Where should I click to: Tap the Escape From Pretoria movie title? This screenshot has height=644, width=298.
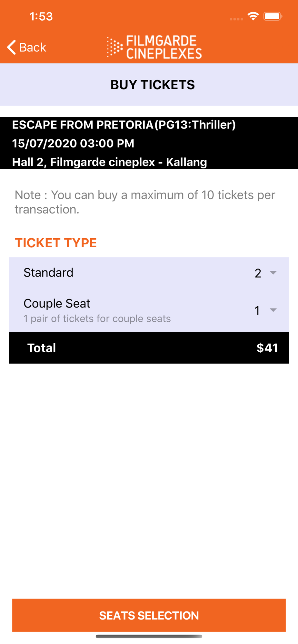[124, 125]
